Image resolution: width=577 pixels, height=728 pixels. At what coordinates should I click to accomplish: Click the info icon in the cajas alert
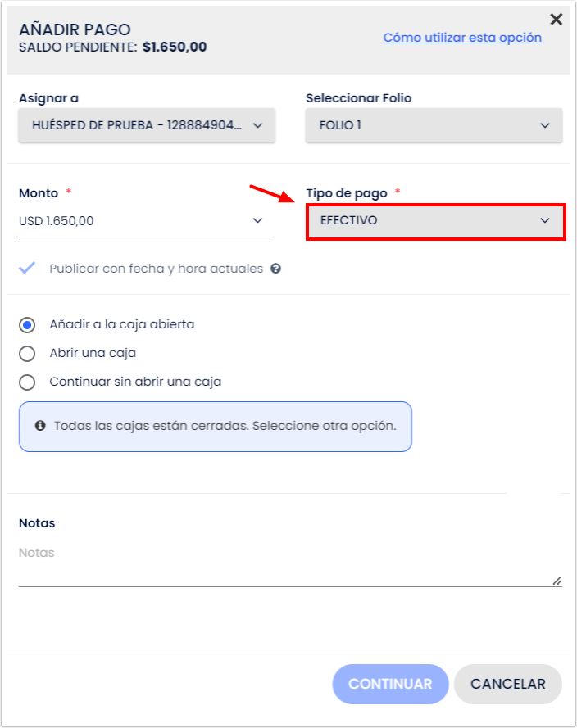point(39,426)
